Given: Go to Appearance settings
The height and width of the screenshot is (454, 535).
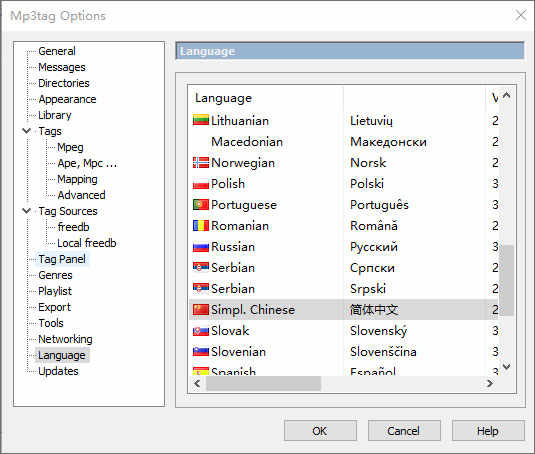Looking at the screenshot, I should click(67, 99).
